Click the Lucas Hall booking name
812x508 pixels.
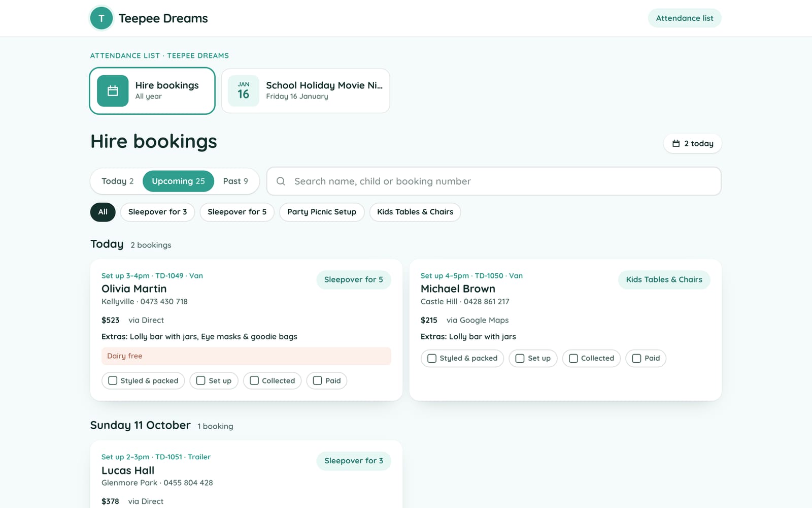pos(128,470)
